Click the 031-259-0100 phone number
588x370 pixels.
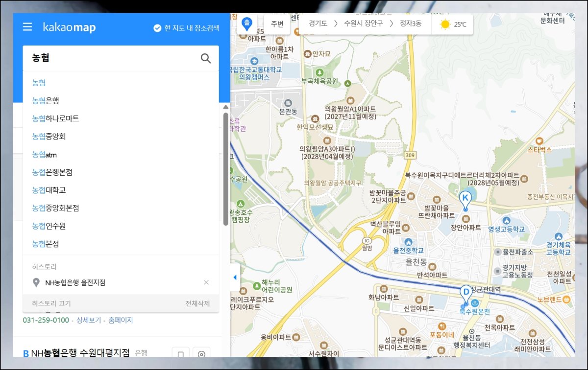46,320
